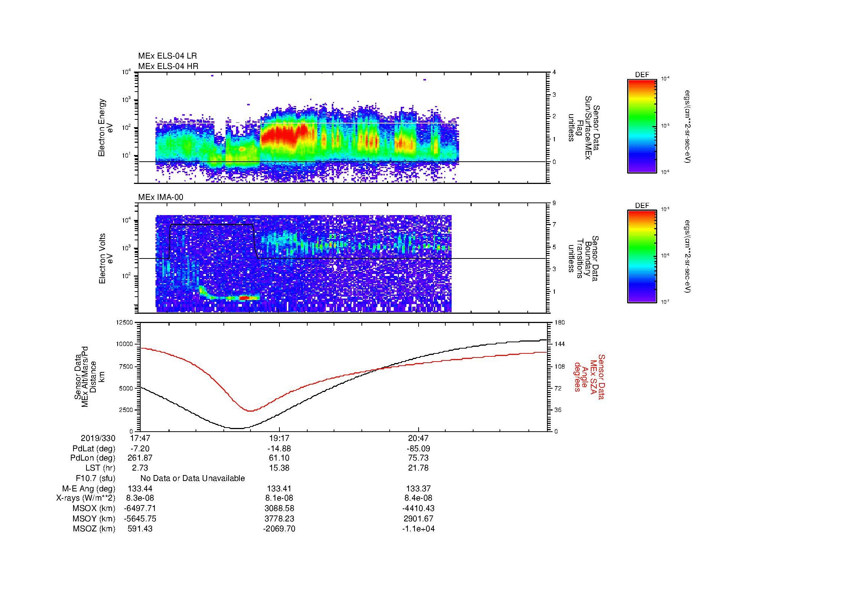The image size is (868, 613).
Task: Click the LST value 21.78
Action: (419, 468)
